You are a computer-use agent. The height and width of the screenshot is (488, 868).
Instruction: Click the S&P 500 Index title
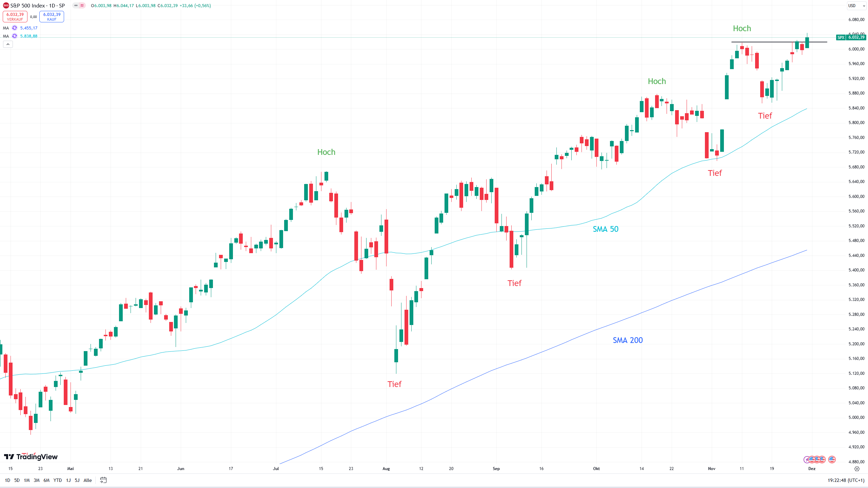point(37,6)
